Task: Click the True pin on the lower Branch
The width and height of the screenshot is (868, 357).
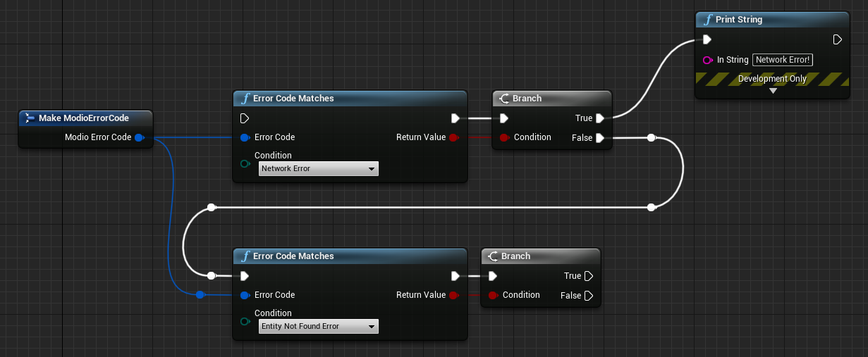Action: [x=589, y=276]
